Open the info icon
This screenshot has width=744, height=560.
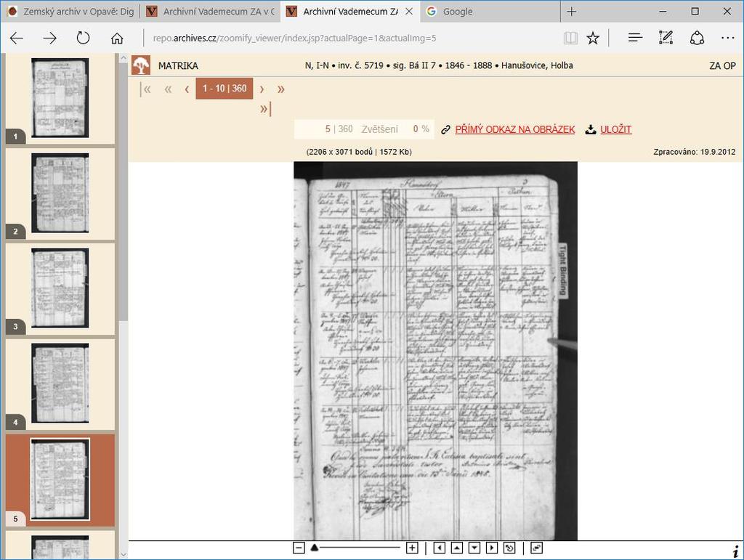coord(735,551)
